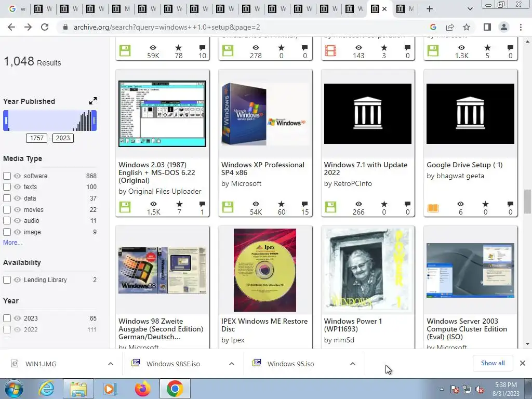Share this page via share icon
Viewport: 532px width, 399px height.
pos(450,27)
